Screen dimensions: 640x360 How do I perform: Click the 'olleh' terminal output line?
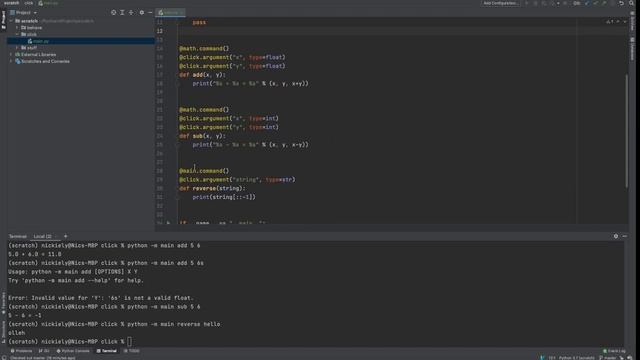click(17, 333)
